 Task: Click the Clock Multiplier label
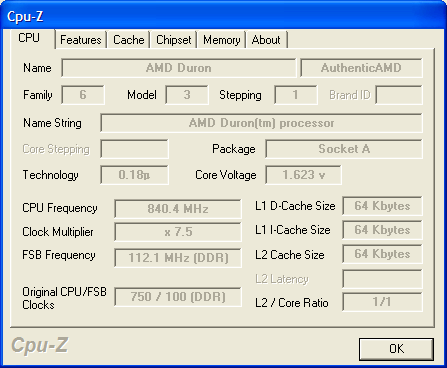(x=58, y=232)
